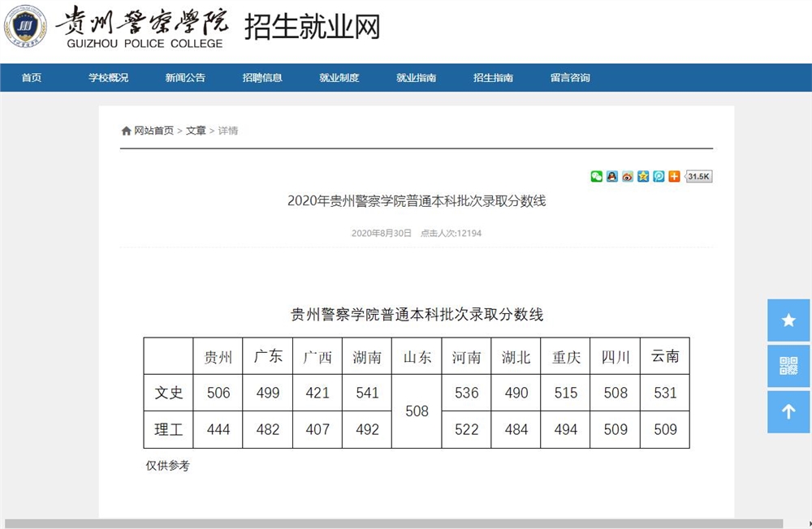This screenshot has height=529, width=812.
Task: Click the 仅供参考 note below table
Action: point(168,466)
